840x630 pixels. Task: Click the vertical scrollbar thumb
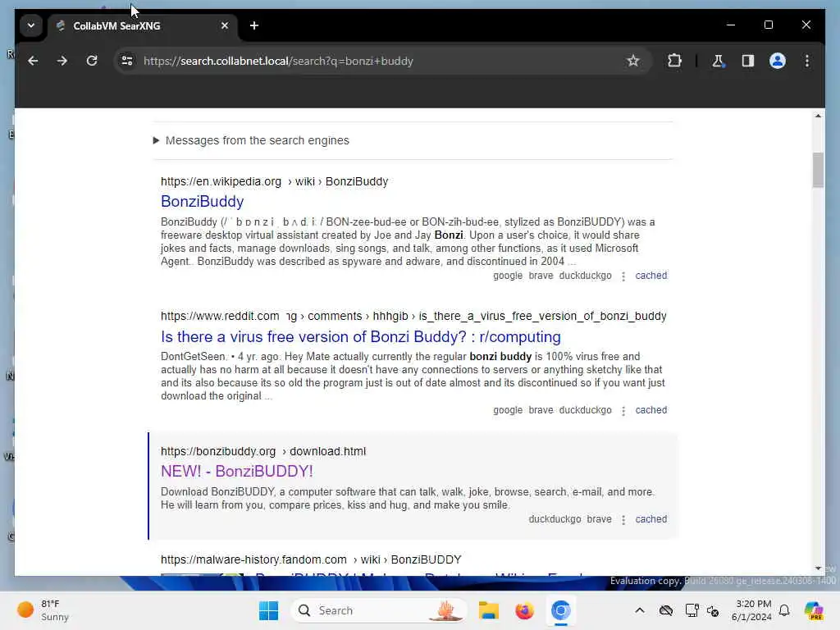click(x=818, y=170)
